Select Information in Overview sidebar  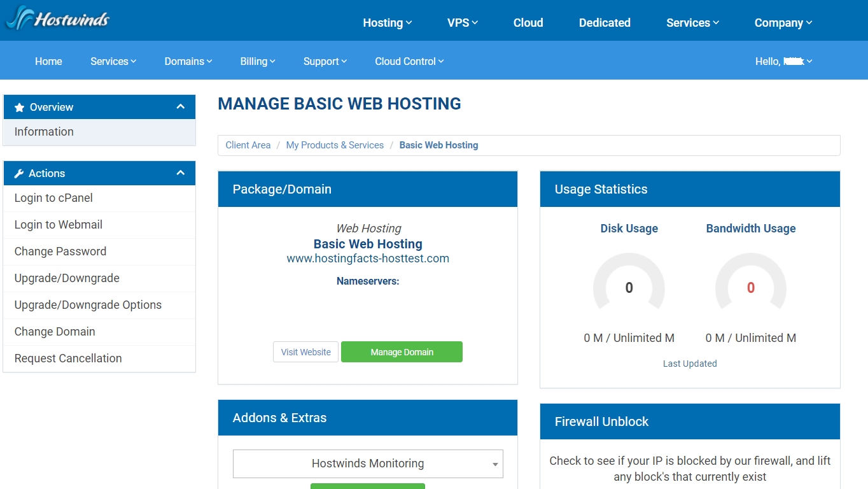pos(99,132)
